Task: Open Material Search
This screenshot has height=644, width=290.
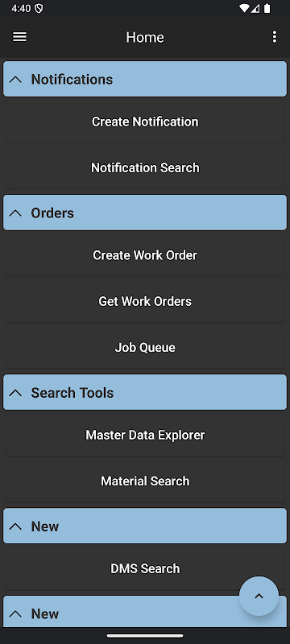Action: point(145,481)
